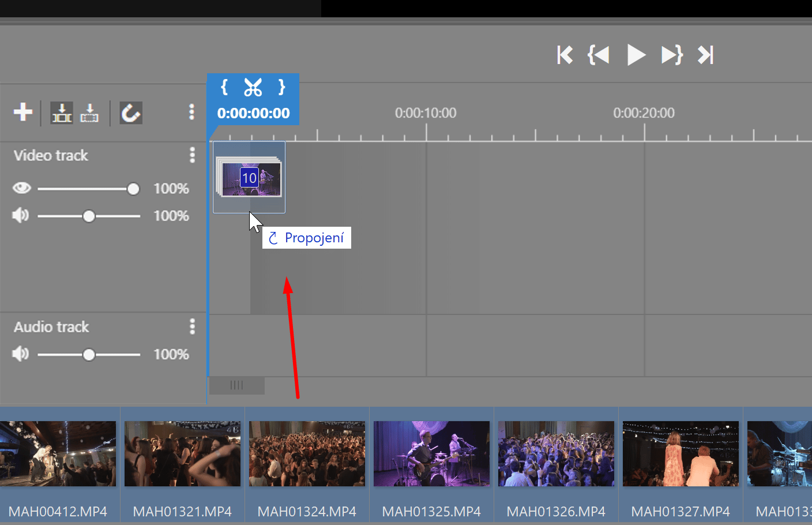Select MAH00412.MP4 thumbnail
This screenshot has width=812, height=525.
pyautogui.click(x=58, y=453)
